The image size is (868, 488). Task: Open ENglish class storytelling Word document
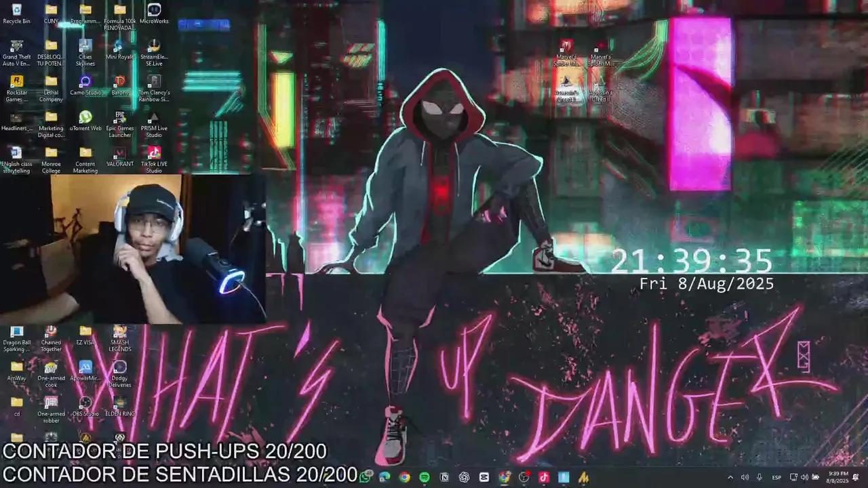click(16, 160)
